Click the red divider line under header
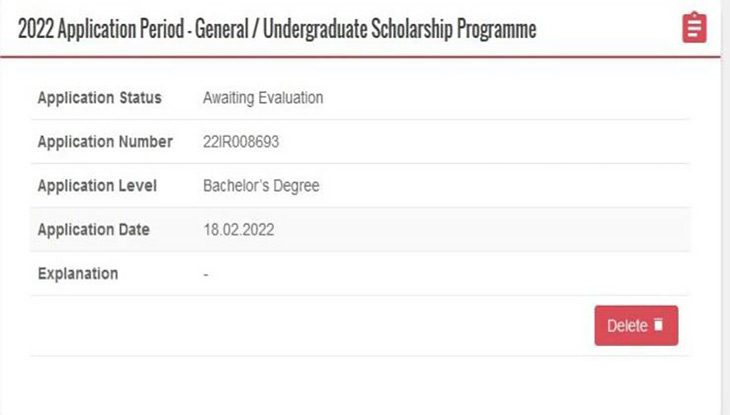The height and width of the screenshot is (415, 730). [360, 57]
